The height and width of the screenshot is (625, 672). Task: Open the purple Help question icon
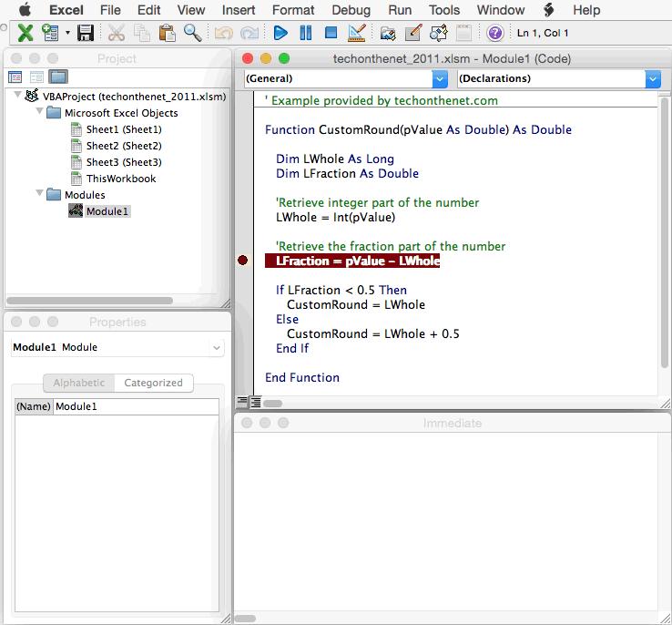pos(495,33)
